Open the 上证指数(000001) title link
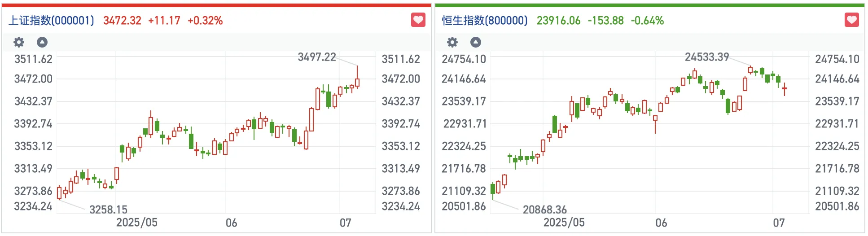 coord(51,21)
